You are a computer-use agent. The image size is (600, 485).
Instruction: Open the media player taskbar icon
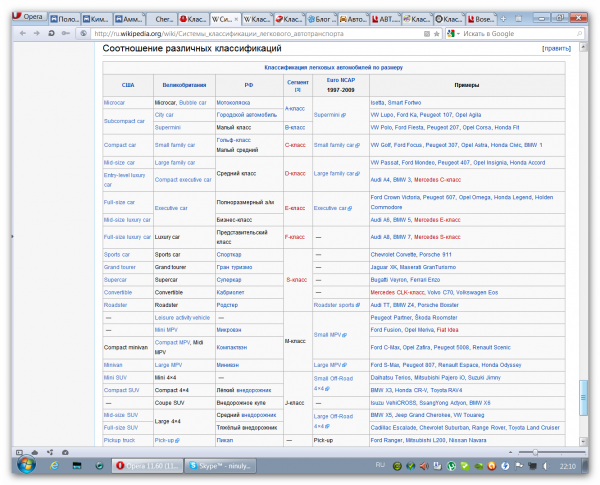coord(99,465)
